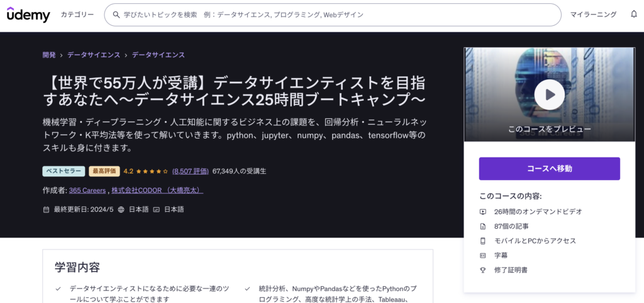This screenshot has height=303, width=644.
Task: Click the star rating display
Action: 152,171
